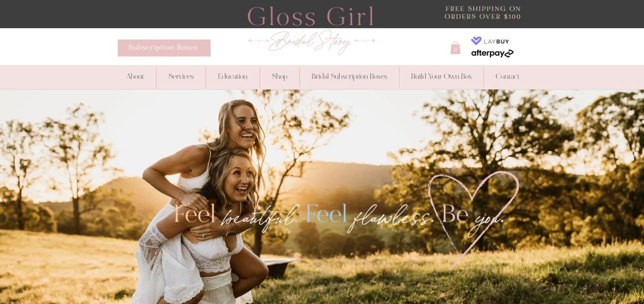Open the Contact page

507,77
